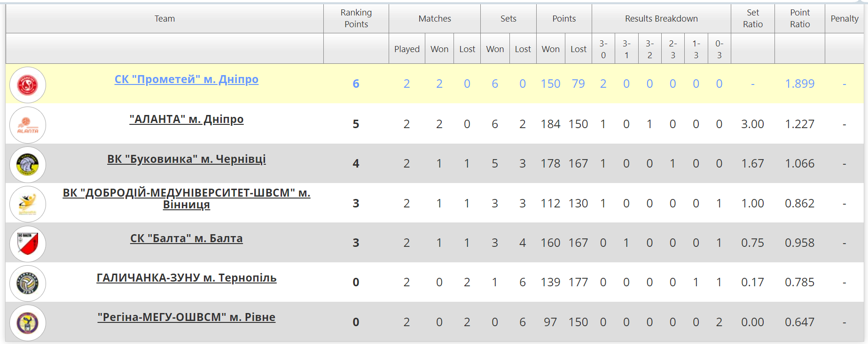Screen dimensions: 868x344
Task: Open ВК "Буковинка" м. Чернівці link
Action: pos(187,159)
